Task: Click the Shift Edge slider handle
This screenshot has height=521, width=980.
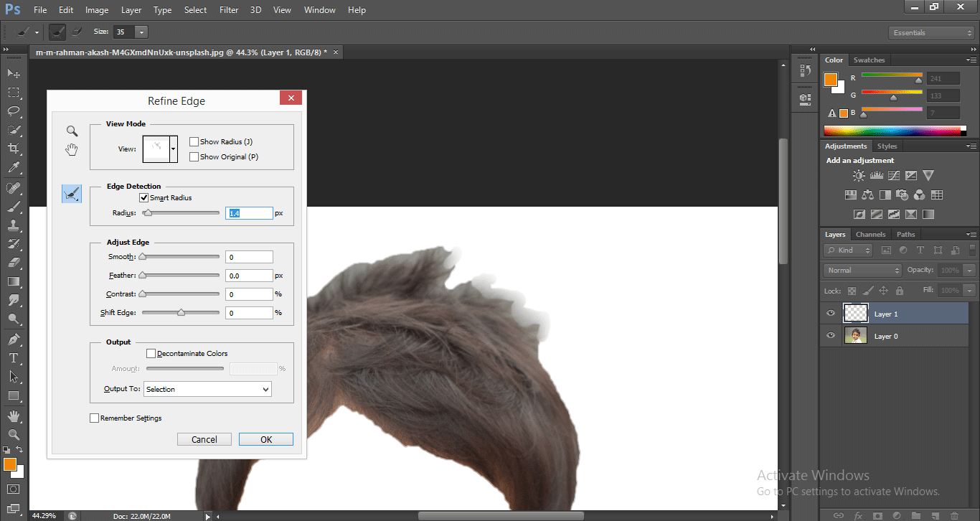Action: click(x=181, y=313)
